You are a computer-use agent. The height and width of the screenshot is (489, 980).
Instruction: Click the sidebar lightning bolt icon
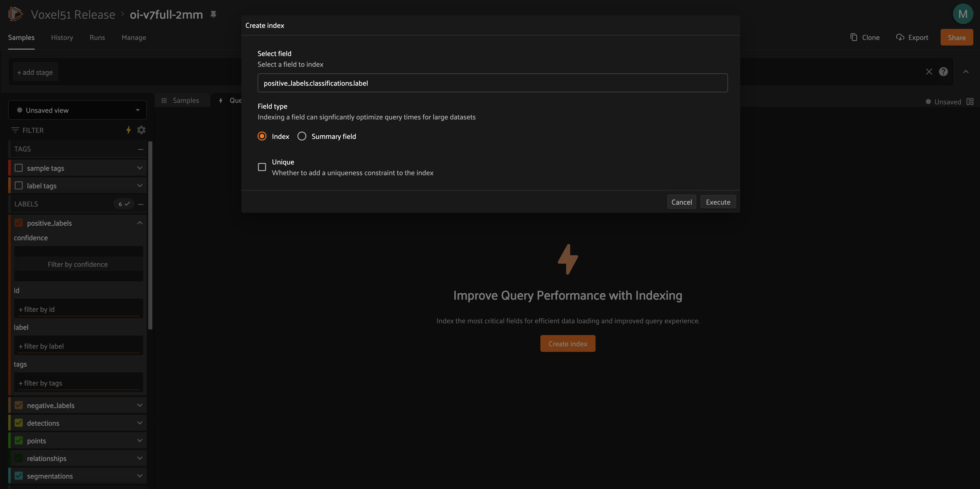coord(129,130)
